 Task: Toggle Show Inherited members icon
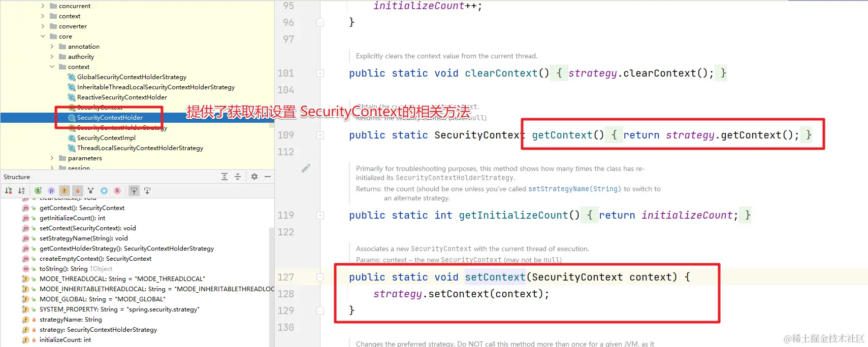[x=38, y=191]
